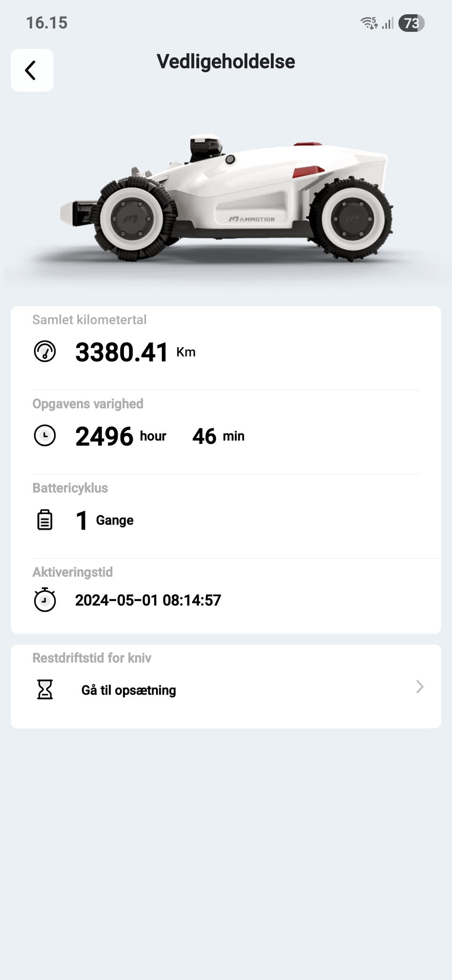Tap the back arrow button
The height and width of the screenshot is (980, 452).
coord(32,70)
